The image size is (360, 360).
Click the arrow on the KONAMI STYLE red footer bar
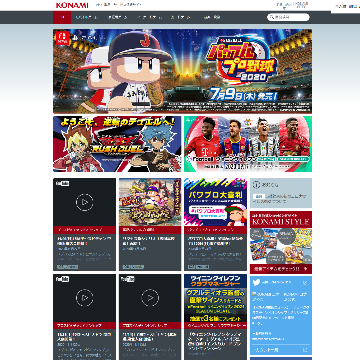coord(306,269)
